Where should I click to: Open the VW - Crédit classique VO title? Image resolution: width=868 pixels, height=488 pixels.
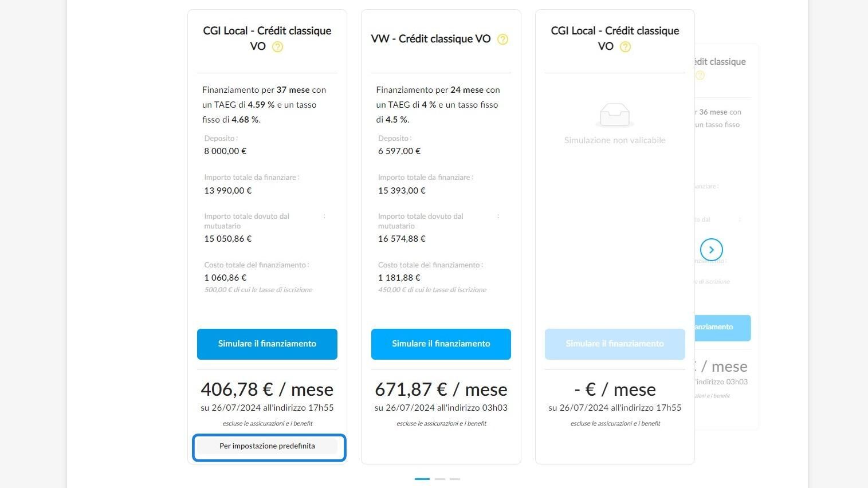click(431, 39)
